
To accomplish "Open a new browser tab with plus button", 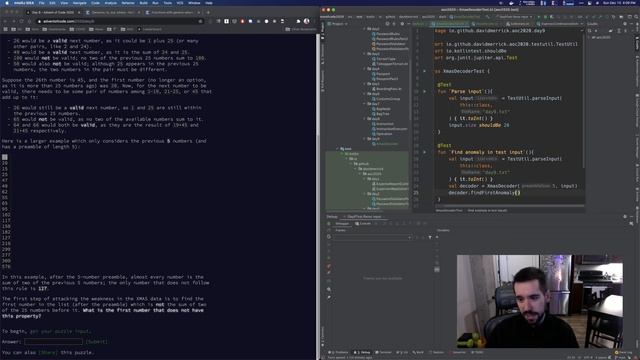I will (208, 13).
